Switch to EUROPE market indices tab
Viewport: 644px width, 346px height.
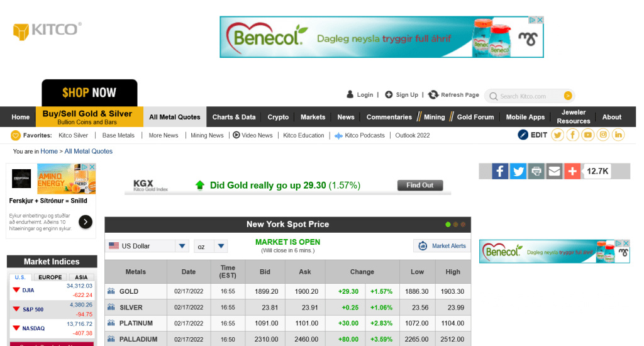[x=50, y=277]
